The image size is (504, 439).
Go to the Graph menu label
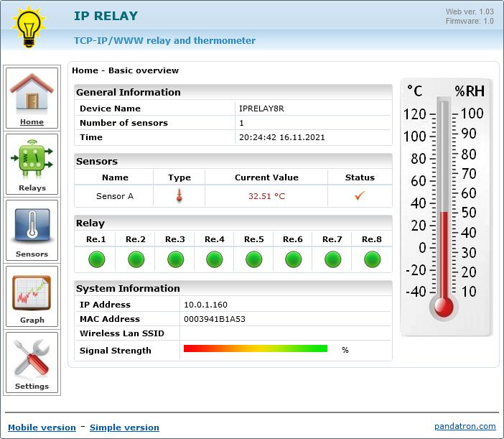coord(32,320)
